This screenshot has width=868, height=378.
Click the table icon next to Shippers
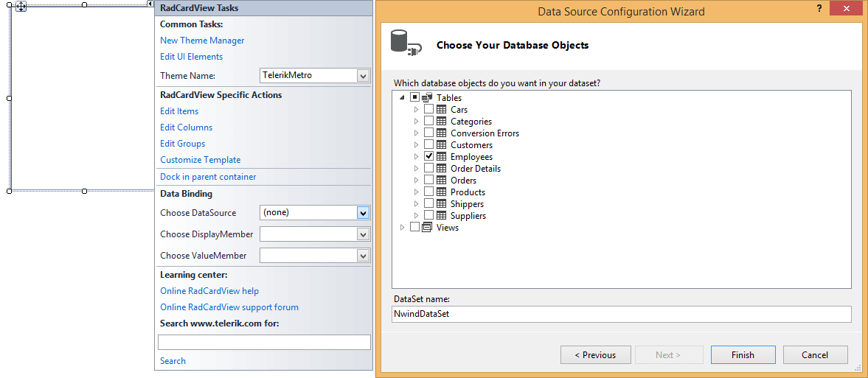tap(441, 203)
